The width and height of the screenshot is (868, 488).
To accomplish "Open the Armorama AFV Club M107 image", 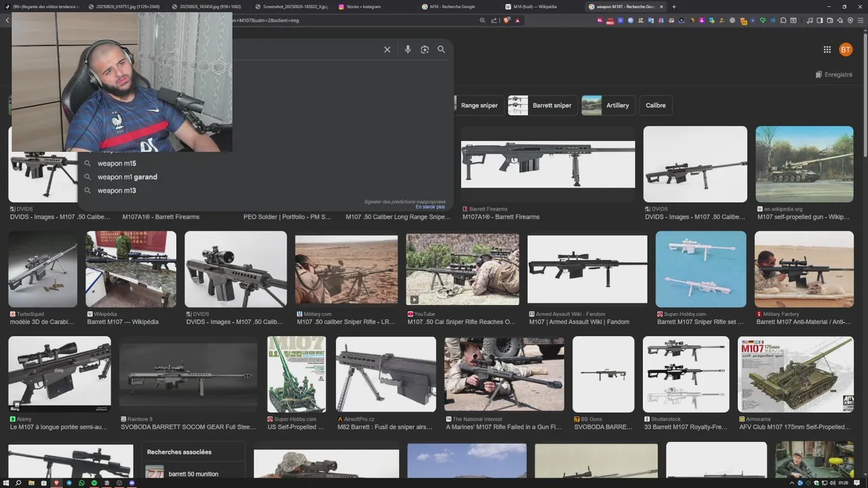I will click(795, 374).
